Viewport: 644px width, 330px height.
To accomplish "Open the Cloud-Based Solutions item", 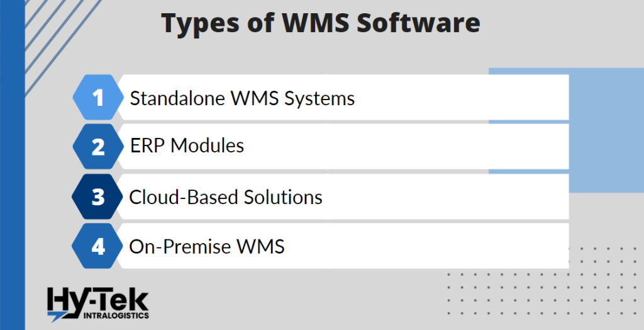I will coord(226,197).
